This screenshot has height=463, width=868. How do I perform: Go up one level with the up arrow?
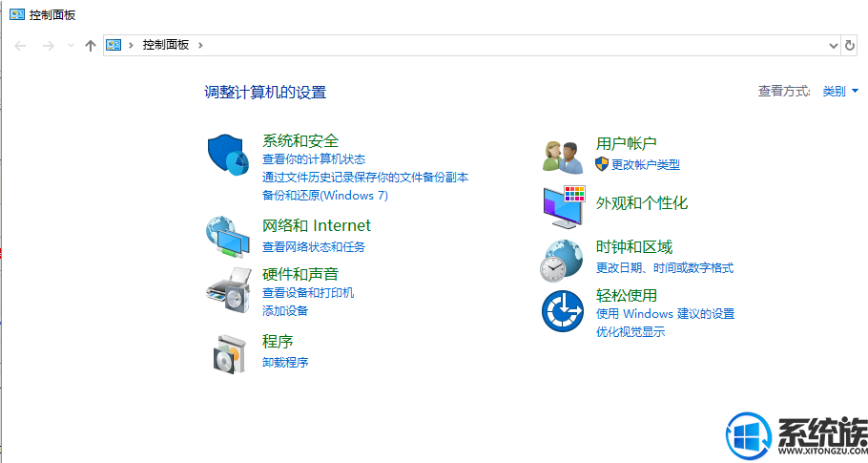(91, 46)
